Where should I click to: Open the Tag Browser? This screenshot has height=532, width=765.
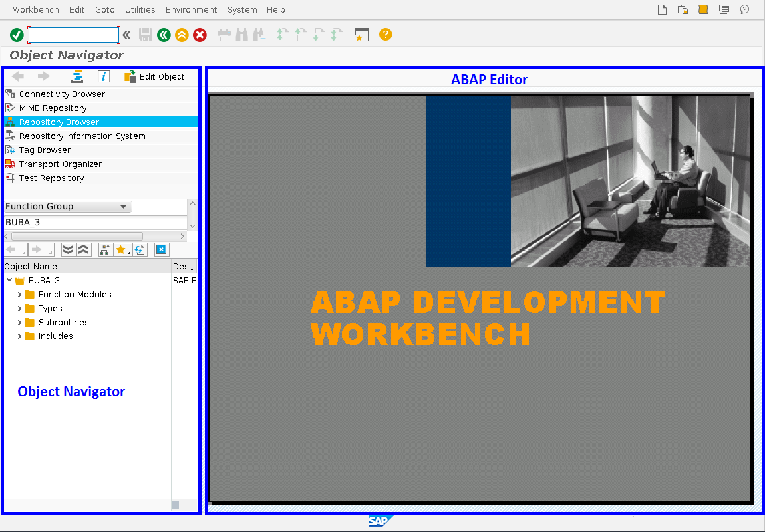pyautogui.click(x=101, y=150)
